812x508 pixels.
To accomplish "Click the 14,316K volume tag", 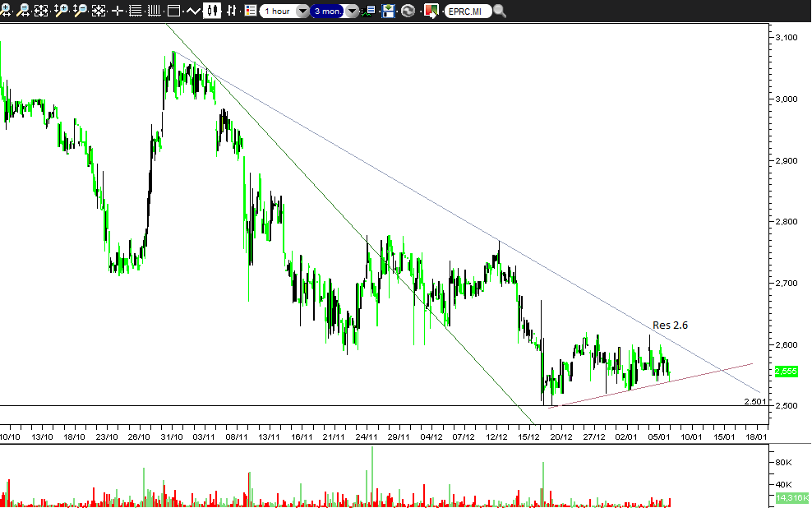I will click(792, 497).
